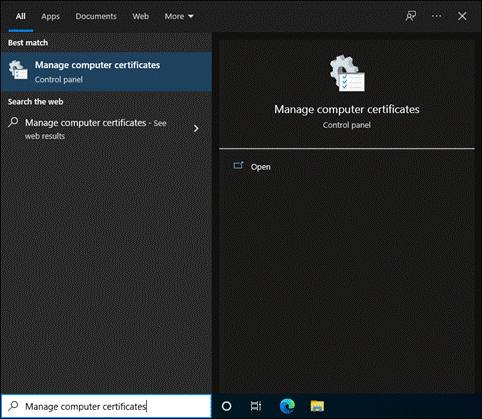Click the Manage computer certificates preview title
Image resolution: width=482 pixels, height=419 pixels.
(x=347, y=109)
